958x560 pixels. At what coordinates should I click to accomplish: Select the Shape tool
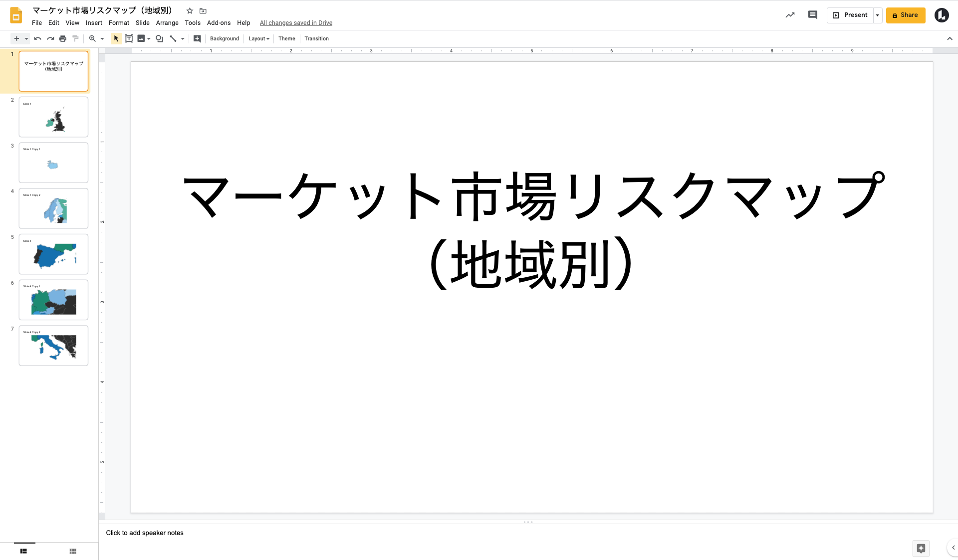point(159,38)
